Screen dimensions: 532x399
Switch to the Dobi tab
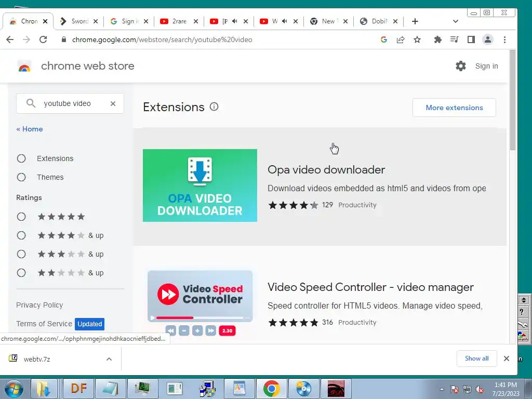[x=375, y=21]
